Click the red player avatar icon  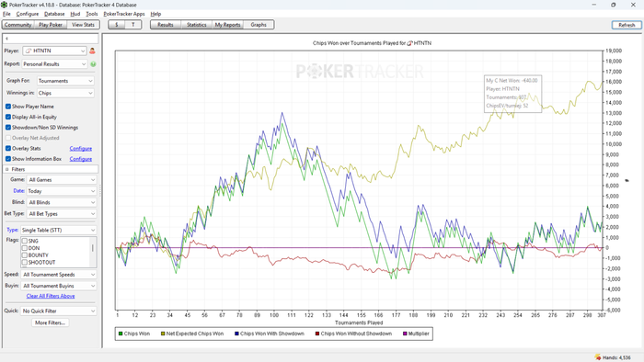(x=92, y=51)
